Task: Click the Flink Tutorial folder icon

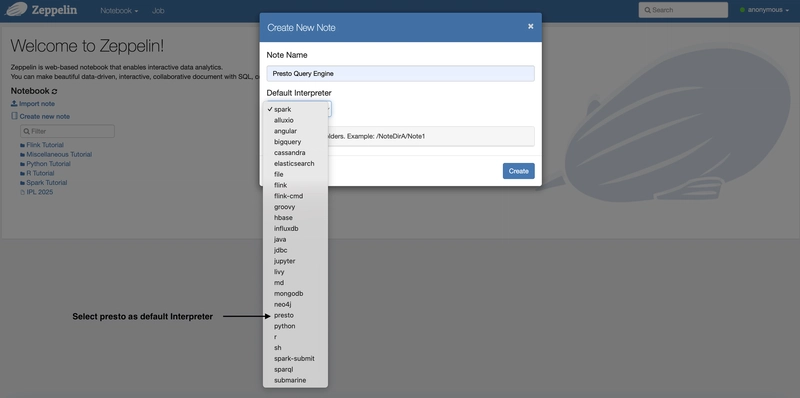Action: 22,145
